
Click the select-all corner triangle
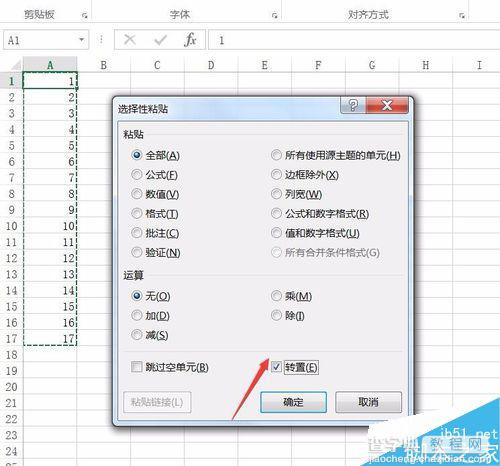[x=15, y=65]
